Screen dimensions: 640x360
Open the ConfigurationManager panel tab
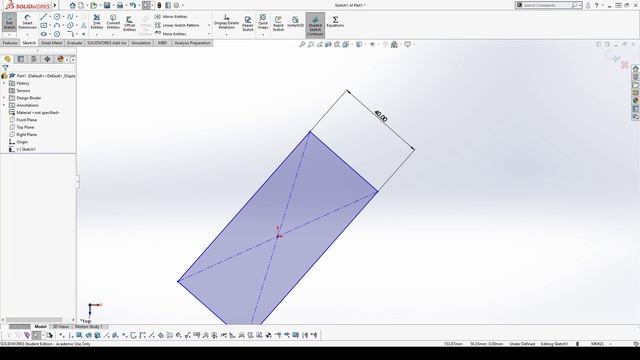[34, 59]
